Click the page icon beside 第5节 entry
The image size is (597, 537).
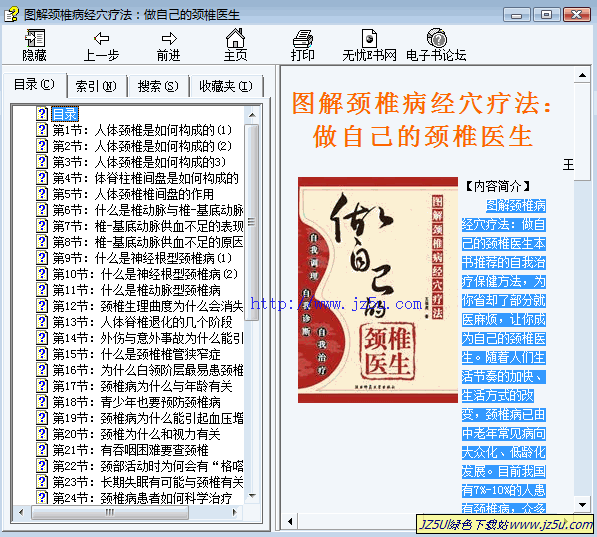[42, 194]
